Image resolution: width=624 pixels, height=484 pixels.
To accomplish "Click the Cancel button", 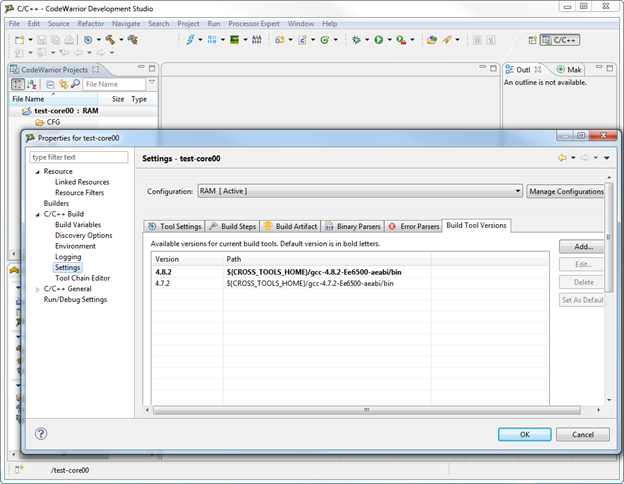I will pyautogui.click(x=583, y=434).
